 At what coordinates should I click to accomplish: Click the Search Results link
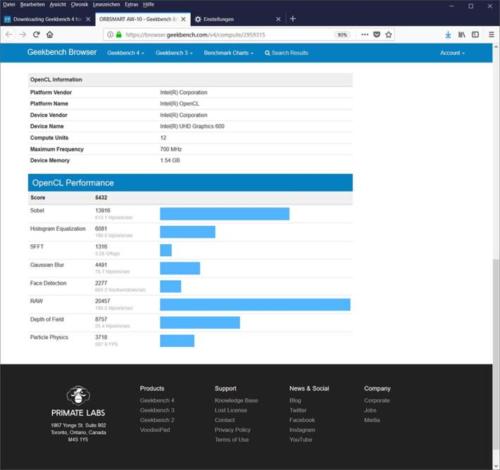tap(286, 53)
